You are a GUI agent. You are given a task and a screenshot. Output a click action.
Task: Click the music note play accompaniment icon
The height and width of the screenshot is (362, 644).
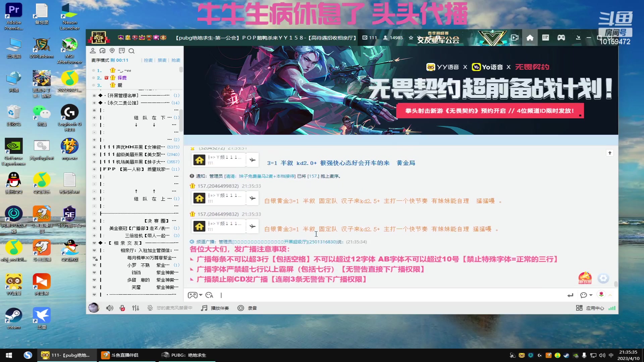[x=204, y=308]
